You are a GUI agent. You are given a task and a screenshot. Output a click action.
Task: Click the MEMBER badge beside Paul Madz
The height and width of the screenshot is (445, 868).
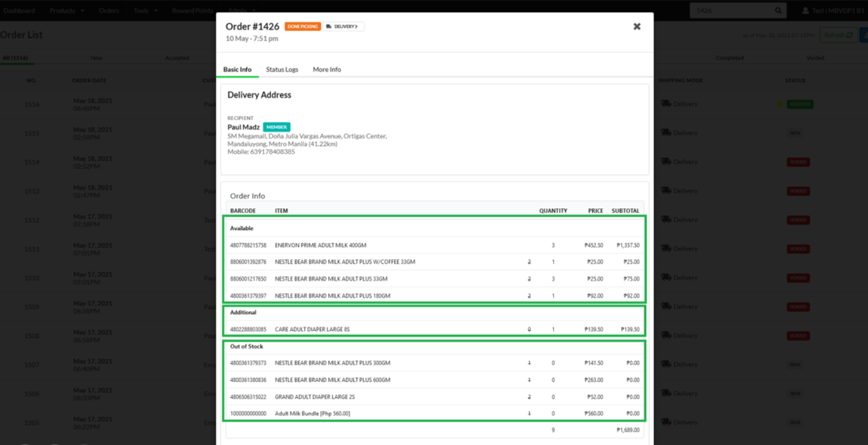point(277,127)
